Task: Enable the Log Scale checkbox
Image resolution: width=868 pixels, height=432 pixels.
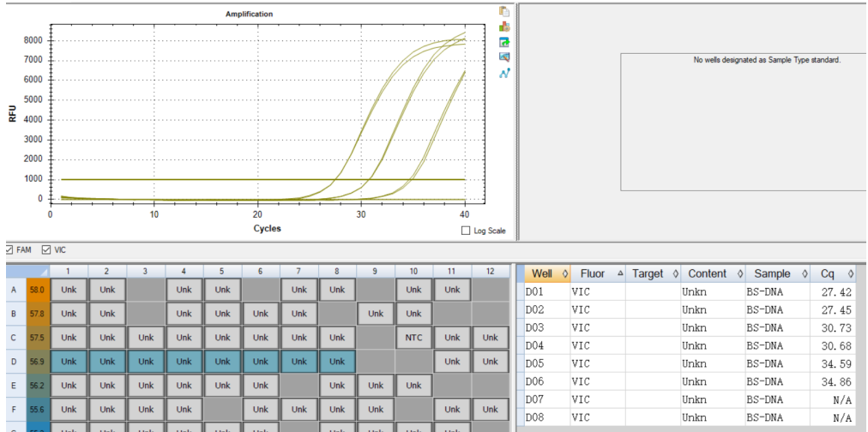Action: coord(466,231)
